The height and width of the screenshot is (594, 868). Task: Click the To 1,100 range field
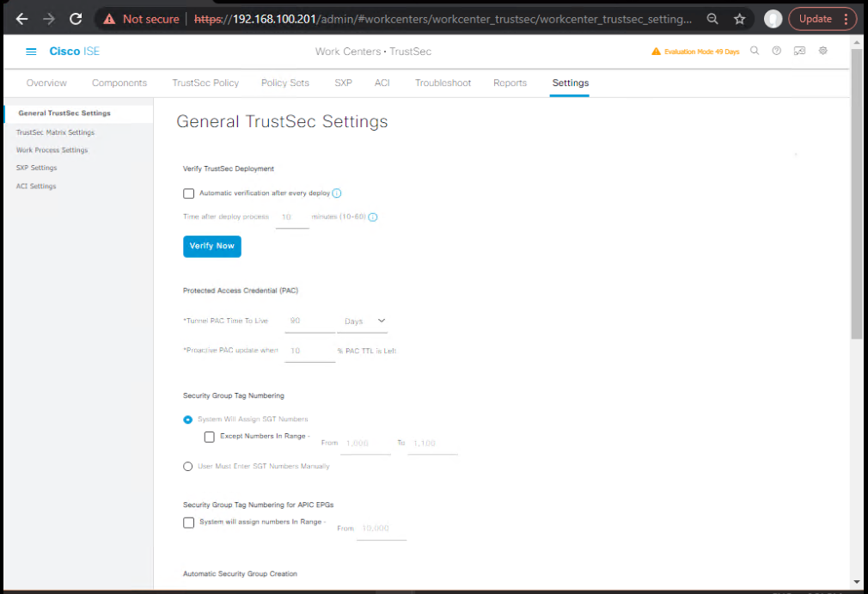tap(433, 444)
